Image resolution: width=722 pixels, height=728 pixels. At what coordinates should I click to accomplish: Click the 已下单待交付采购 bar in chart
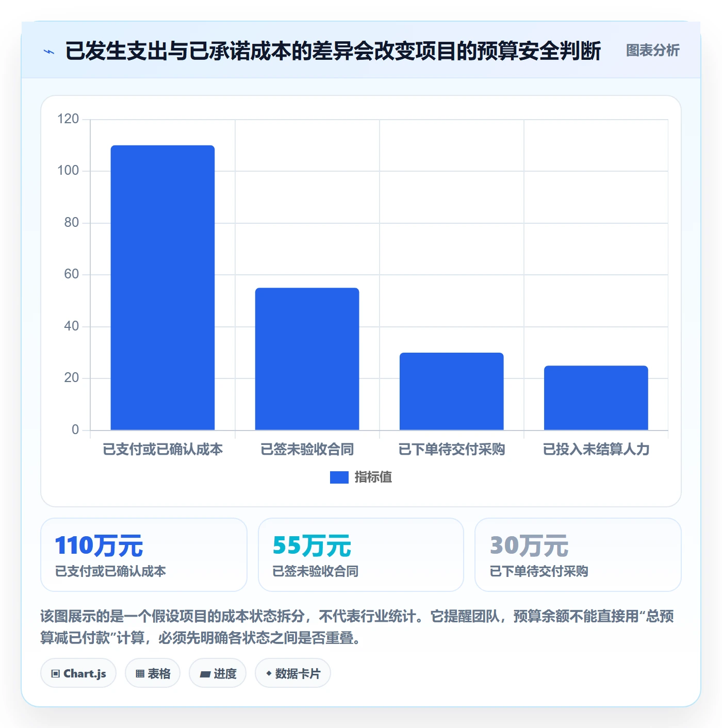pyautogui.click(x=451, y=391)
